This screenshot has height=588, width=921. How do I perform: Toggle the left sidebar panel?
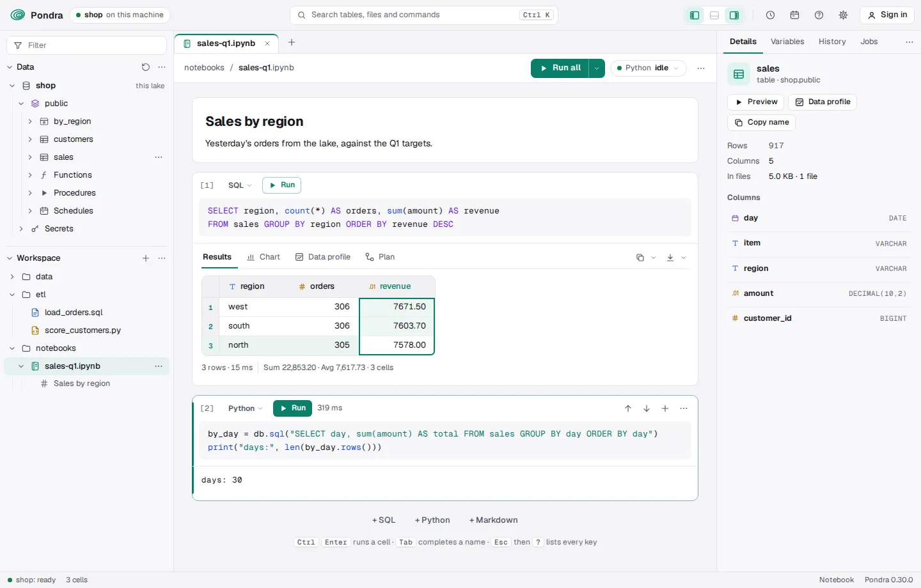(x=695, y=15)
